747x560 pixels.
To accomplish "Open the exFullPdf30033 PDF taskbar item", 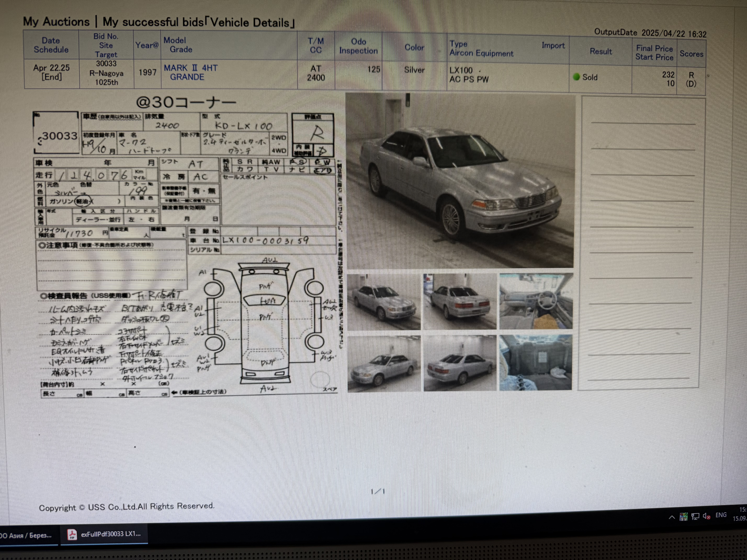I will tap(104, 534).
